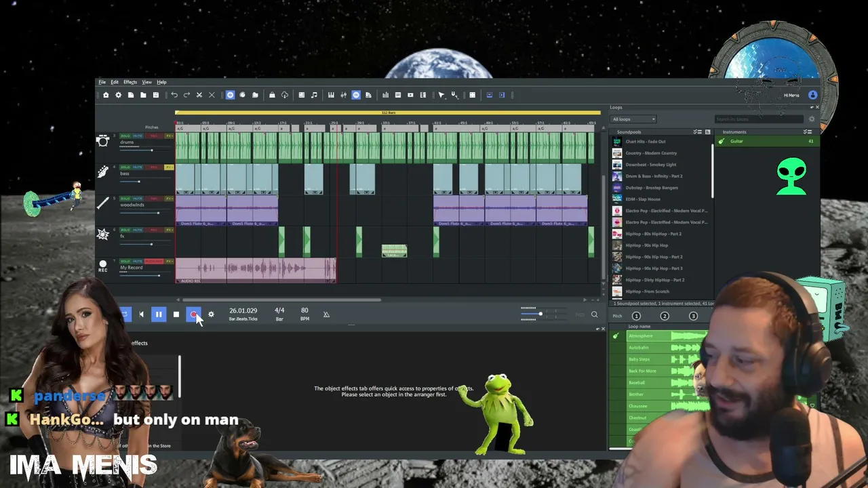Image resolution: width=868 pixels, height=488 pixels.
Task: Click the cloud download icon in the toolbar
Action: click(x=285, y=95)
